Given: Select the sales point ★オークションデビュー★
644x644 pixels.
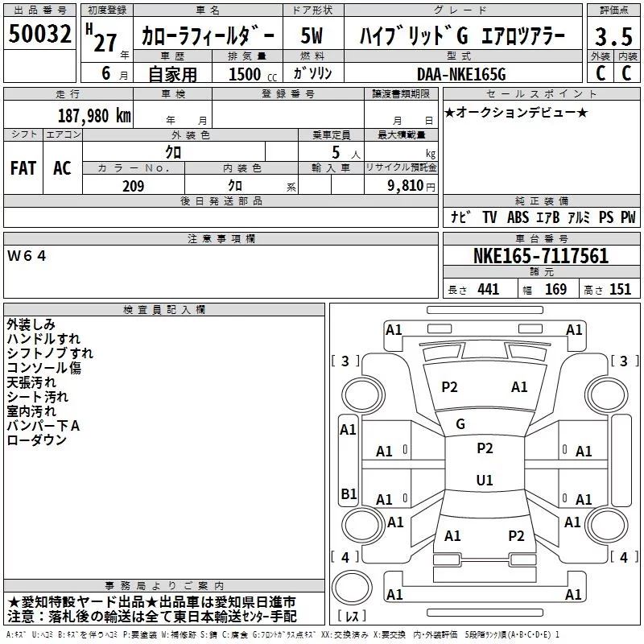Looking at the screenshot, I should tap(516, 112).
